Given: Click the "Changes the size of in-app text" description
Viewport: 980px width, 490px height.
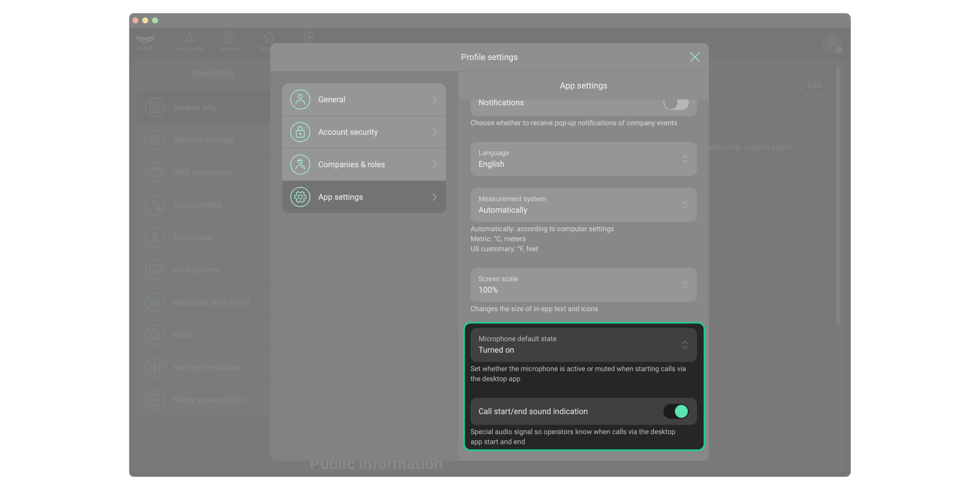Looking at the screenshot, I should [x=534, y=309].
